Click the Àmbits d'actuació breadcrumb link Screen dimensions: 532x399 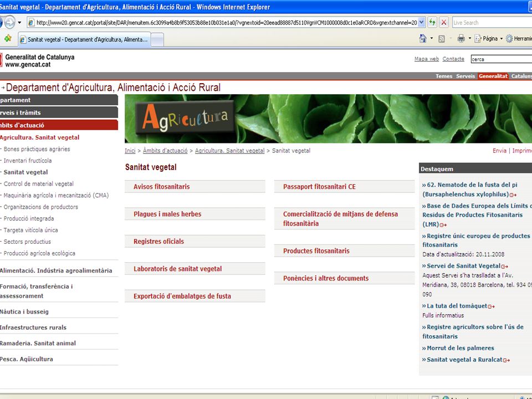pyautogui.click(x=165, y=151)
